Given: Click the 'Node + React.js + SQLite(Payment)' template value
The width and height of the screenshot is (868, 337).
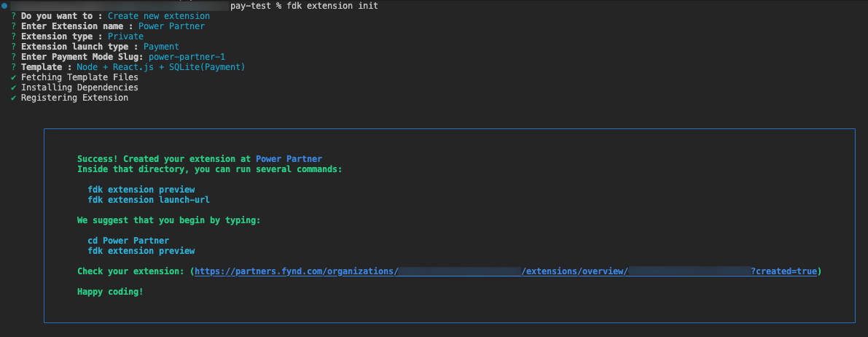Looking at the screenshot, I should pos(160,67).
